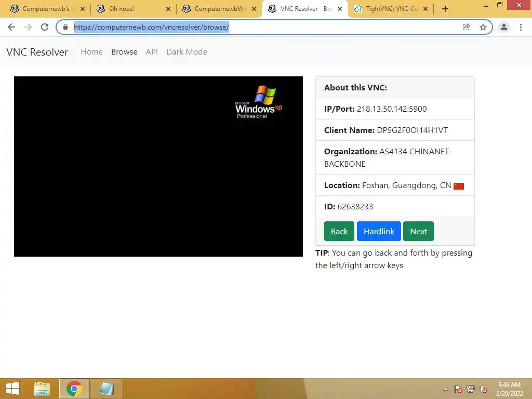This screenshot has width=532, height=399.
Task: Click the padlock site info icon
Action: click(x=65, y=27)
